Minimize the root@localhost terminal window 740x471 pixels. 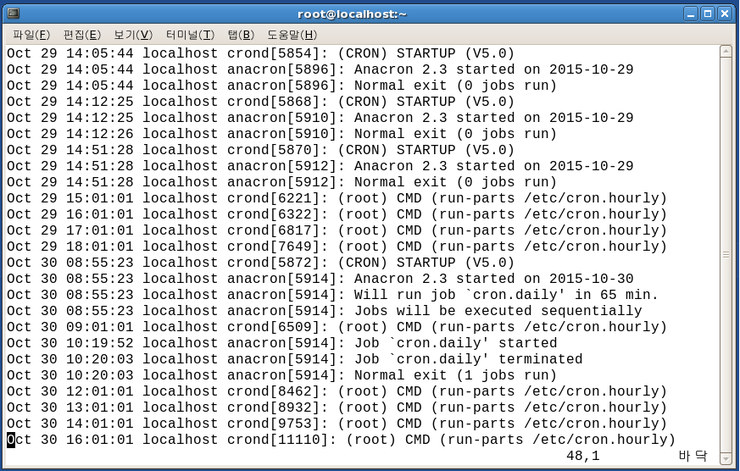(691, 14)
